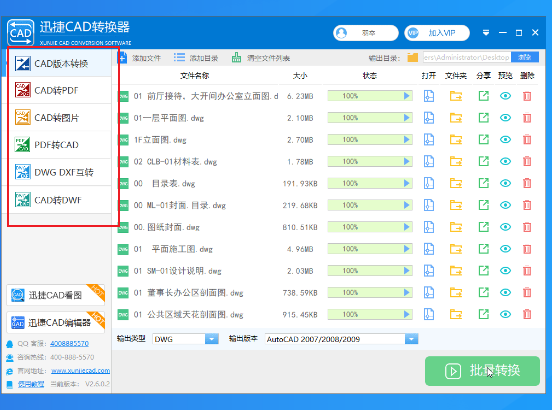This screenshot has height=410, width=552.
Task: Preview 01 董事长办公区剖面图.dwg
Action: click(506, 292)
